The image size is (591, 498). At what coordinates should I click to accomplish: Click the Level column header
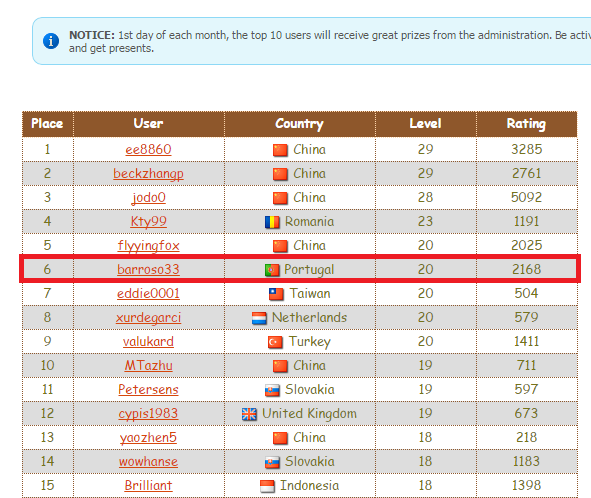(x=426, y=124)
